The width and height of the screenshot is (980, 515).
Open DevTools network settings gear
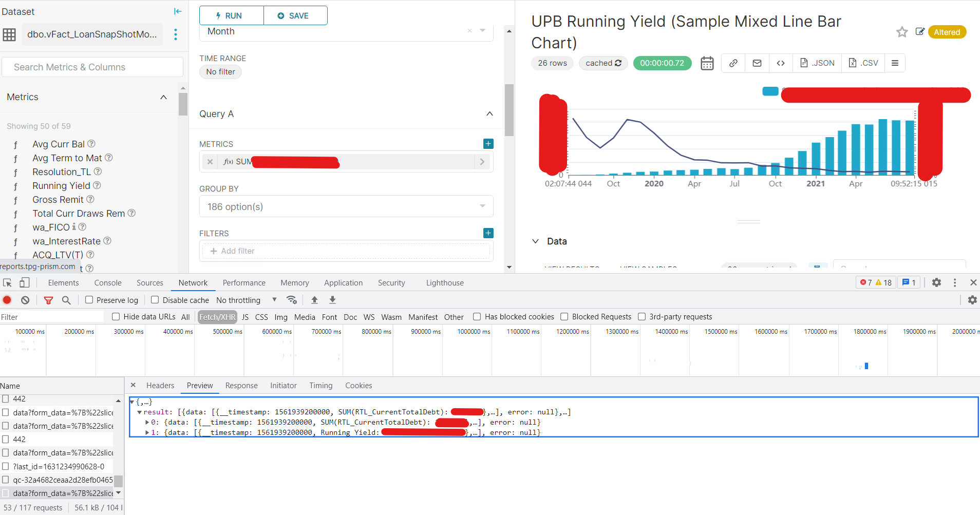point(972,300)
